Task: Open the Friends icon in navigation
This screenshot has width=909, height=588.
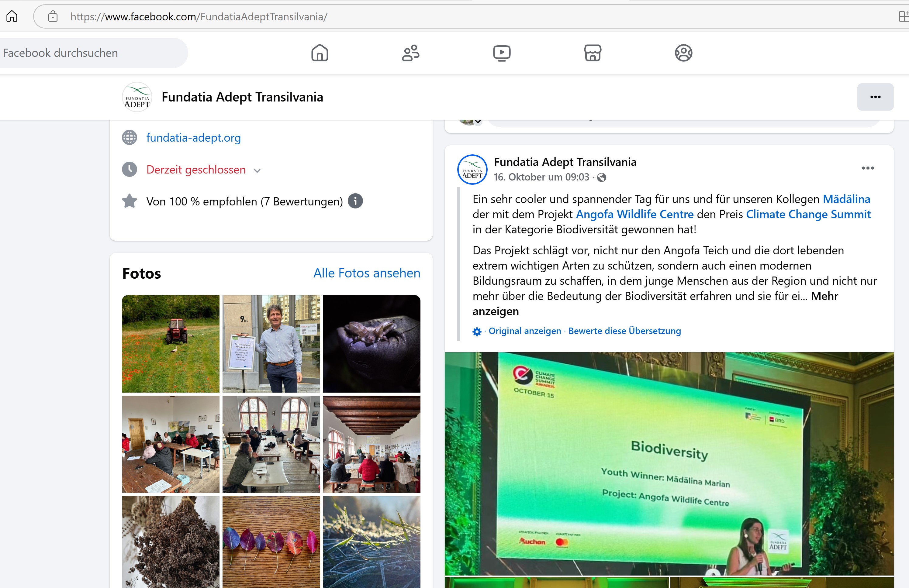Action: tap(411, 53)
